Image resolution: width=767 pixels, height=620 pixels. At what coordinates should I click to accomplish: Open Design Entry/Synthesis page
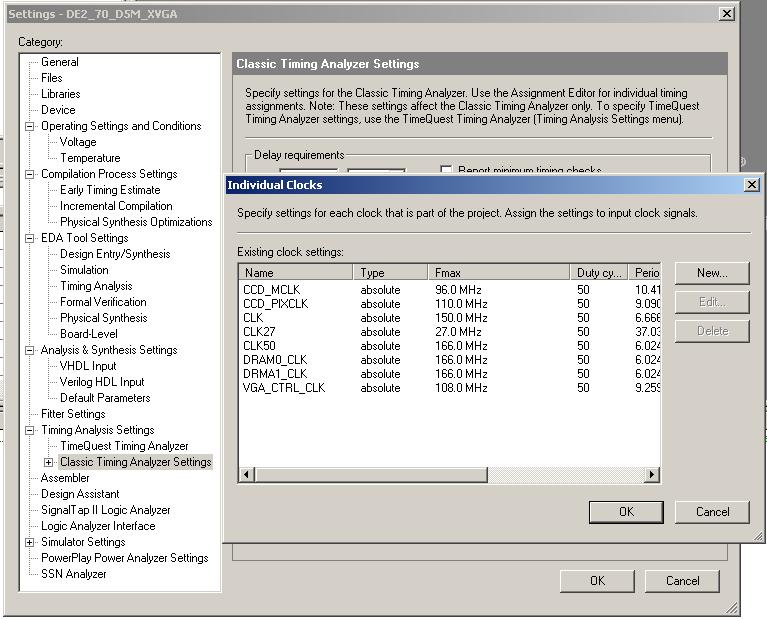[115, 254]
